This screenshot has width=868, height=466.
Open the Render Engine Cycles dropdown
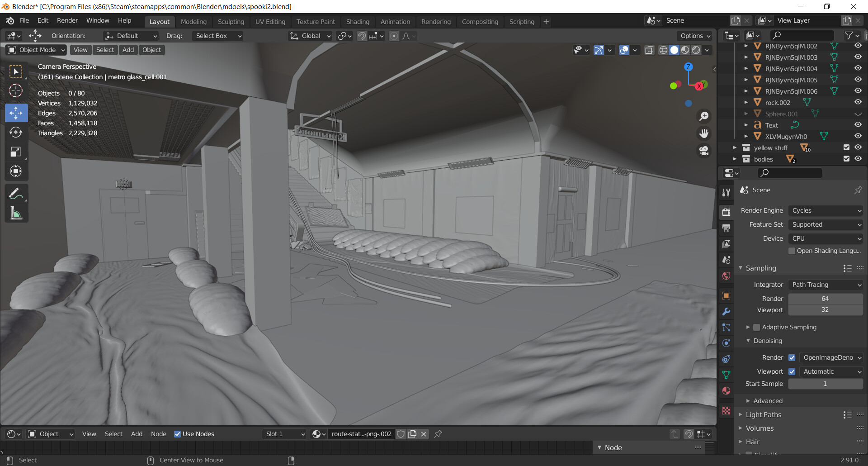click(826, 210)
